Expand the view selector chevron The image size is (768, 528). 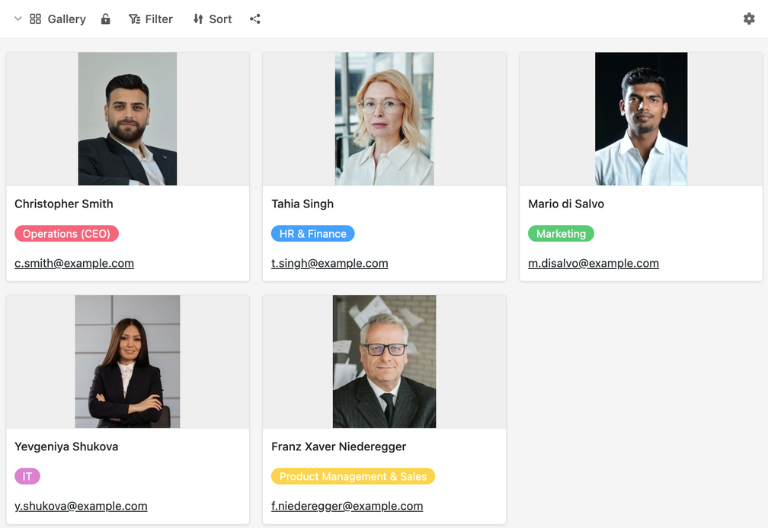click(18, 19)
